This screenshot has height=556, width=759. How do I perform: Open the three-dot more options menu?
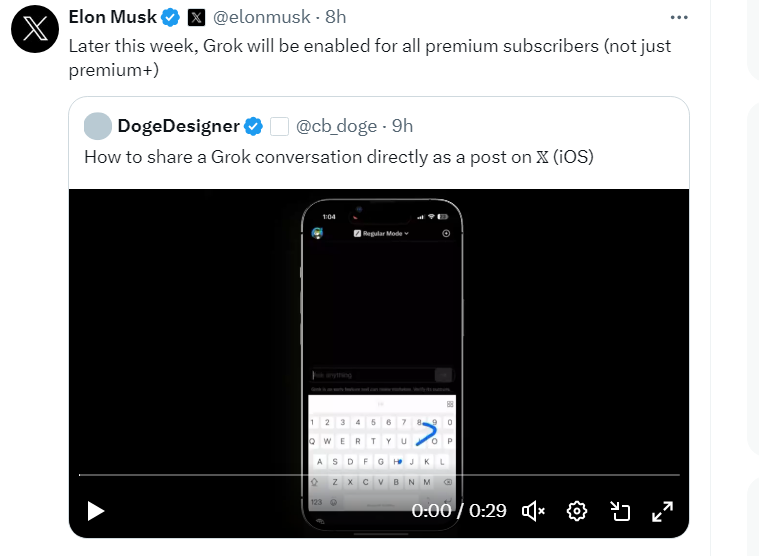(679, 17)
